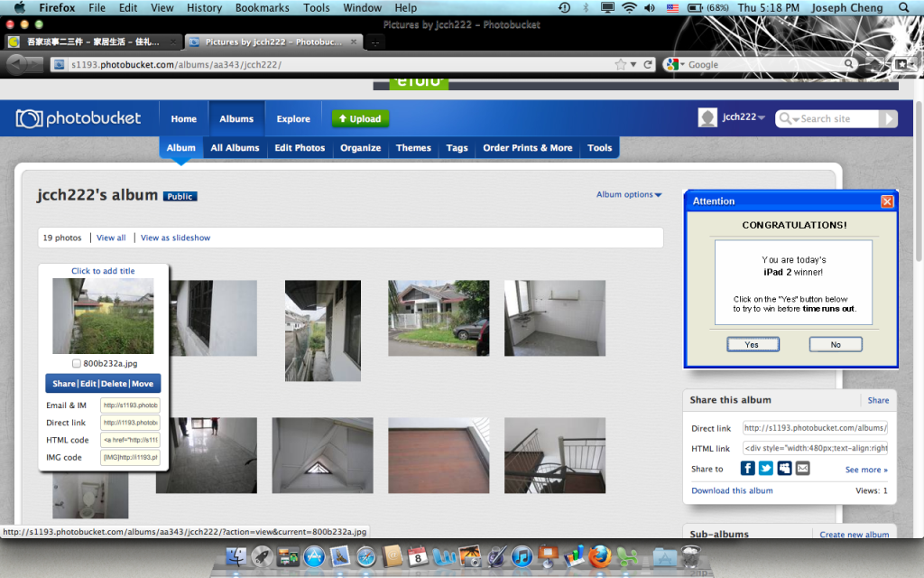Viewport: 924px width, 578px height.
Task: Click the View as slideshow link
Action: click(x=176, y=238)
